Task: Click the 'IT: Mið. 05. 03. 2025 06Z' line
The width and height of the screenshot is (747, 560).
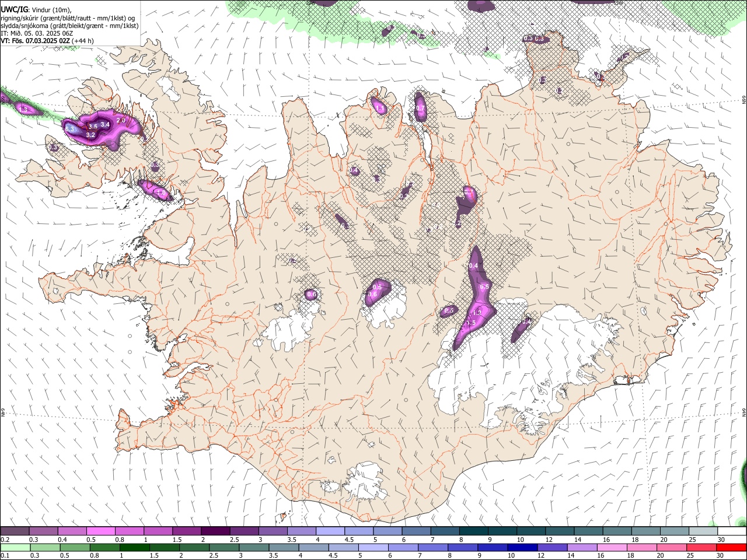Action: click(37, 33)
